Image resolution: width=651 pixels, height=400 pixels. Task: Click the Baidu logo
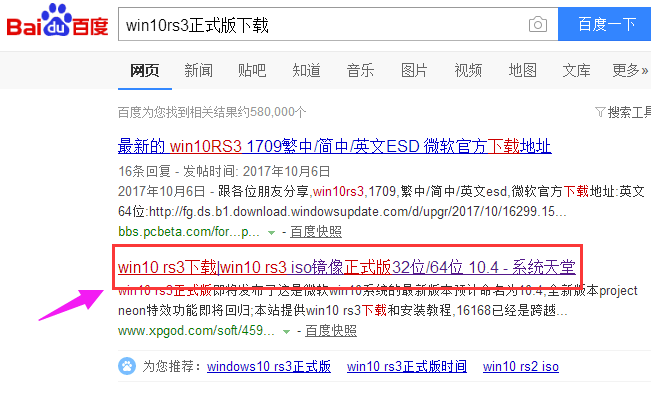[56, 25]
